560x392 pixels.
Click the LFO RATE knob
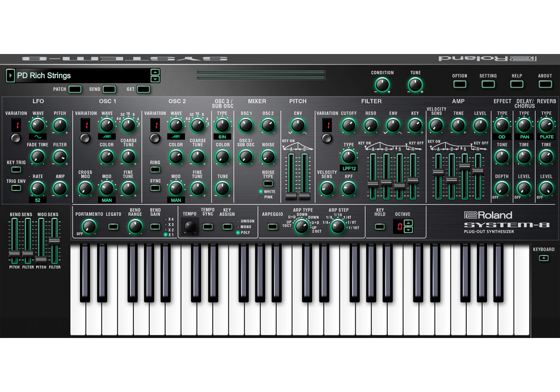(x=38, y=188)
